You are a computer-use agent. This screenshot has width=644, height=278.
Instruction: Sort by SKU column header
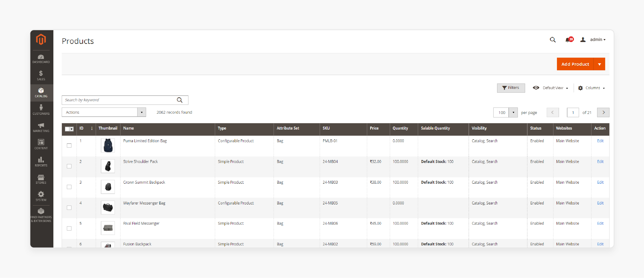(x=326, y=128)
